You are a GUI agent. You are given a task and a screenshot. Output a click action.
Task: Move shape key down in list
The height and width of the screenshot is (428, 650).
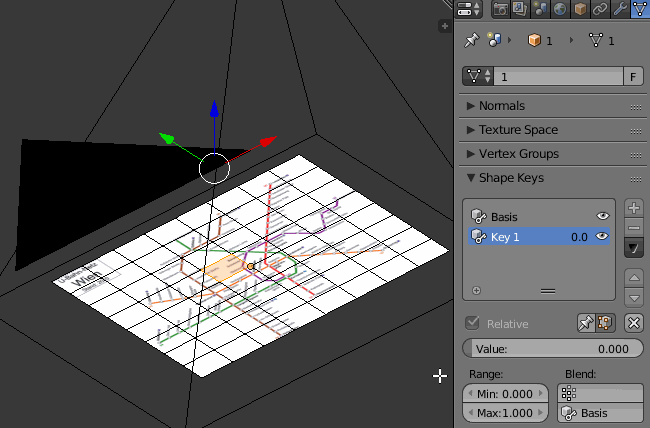point(634,297)
